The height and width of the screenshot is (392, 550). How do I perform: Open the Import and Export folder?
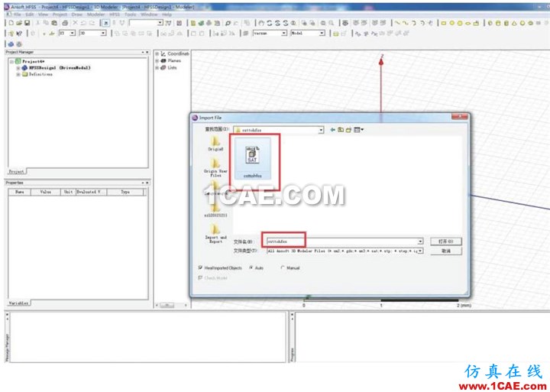pos(215,234)
